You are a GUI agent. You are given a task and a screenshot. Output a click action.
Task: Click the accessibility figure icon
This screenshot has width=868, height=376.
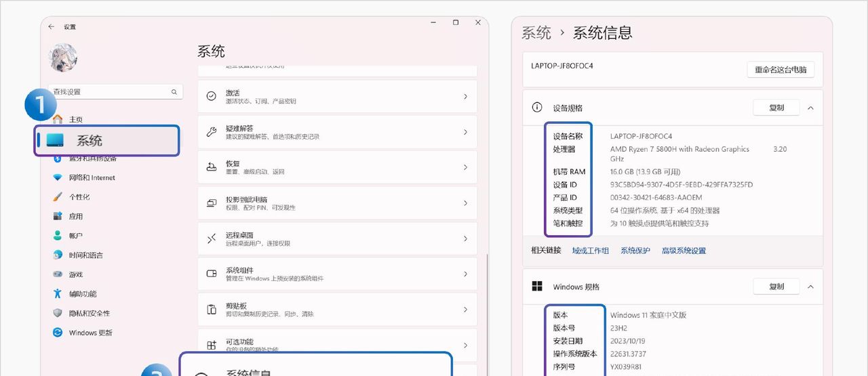58,294
